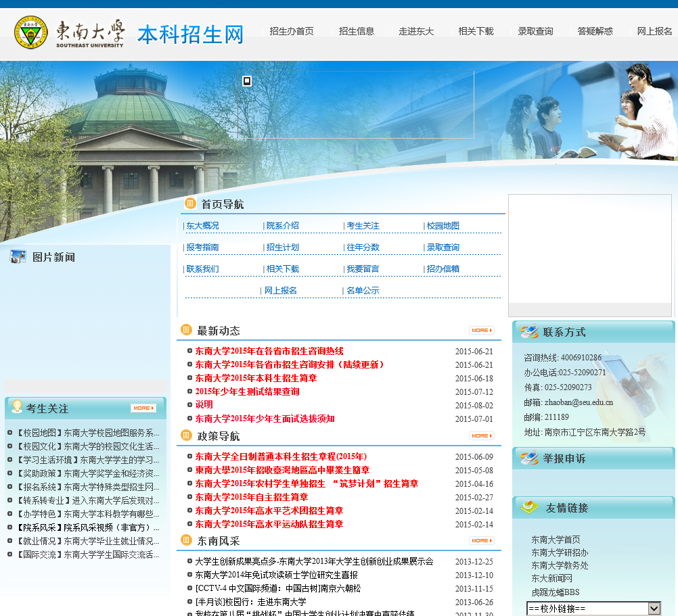This screenshot has height=616, width=678.
Task: Click the Southeast University round emblem logo
Action: point(30,32)
